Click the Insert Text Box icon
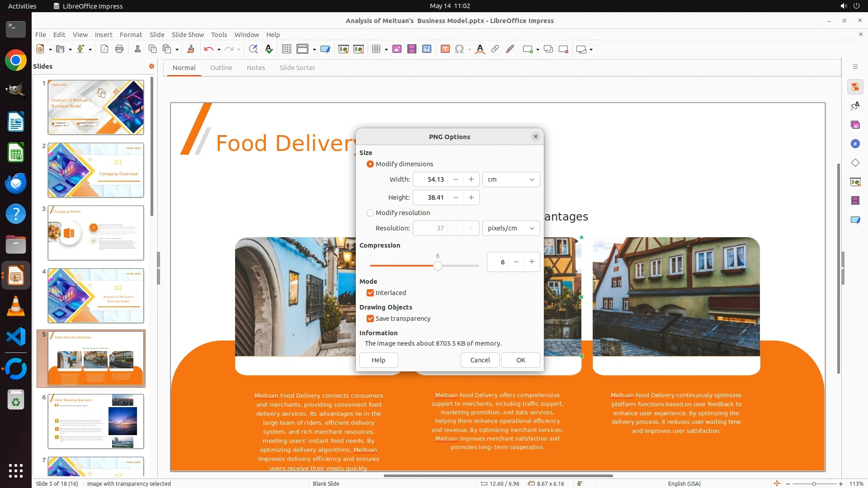 [x=445, y=49]
